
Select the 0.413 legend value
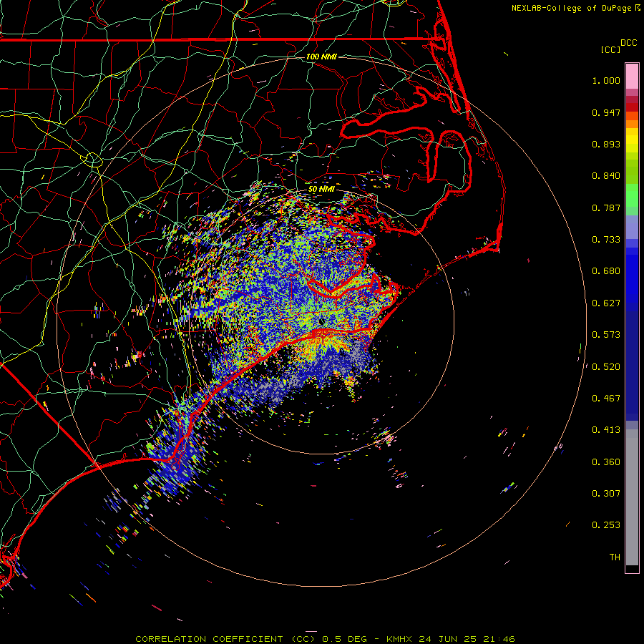pos(606,430)
